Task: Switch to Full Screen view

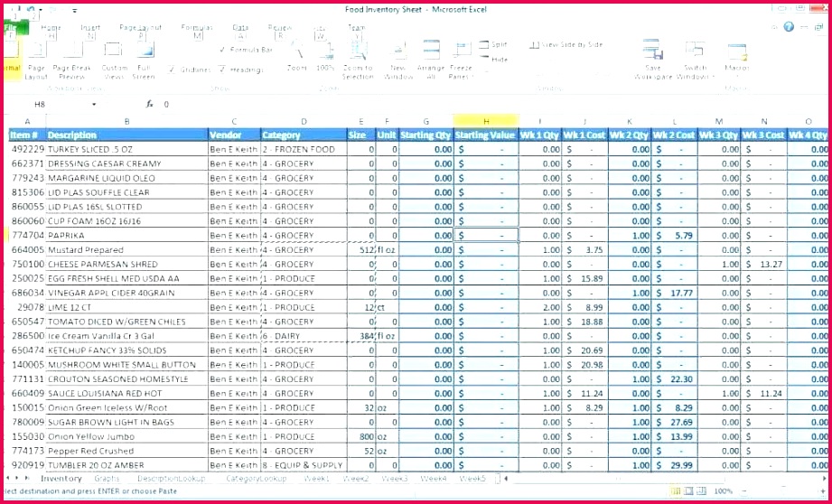Action: pos(145,60)
